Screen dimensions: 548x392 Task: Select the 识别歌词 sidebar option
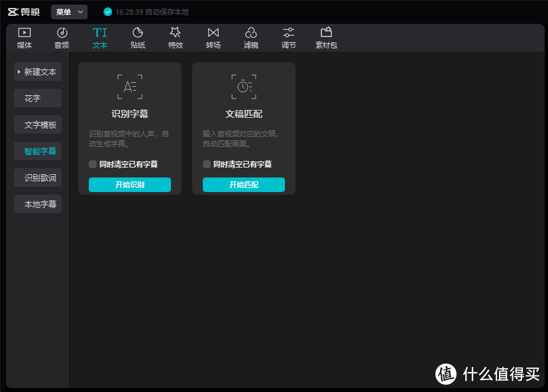[38, 177]
